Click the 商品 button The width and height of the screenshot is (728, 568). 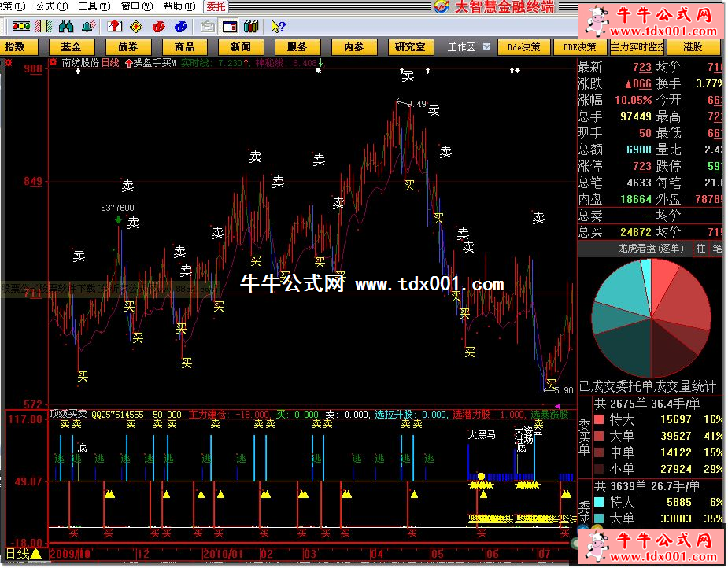(185, 47)
